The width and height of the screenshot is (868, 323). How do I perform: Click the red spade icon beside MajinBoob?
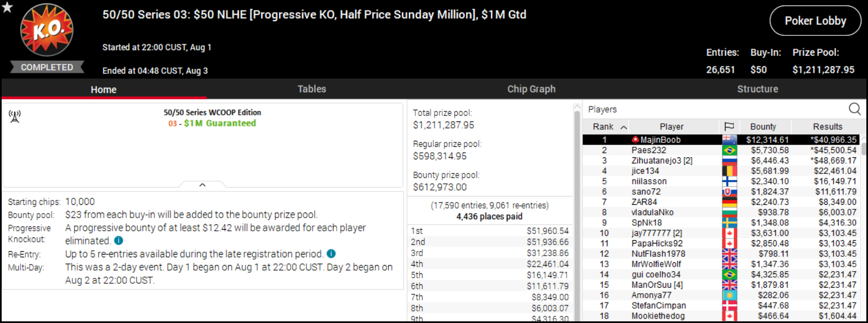click(x=635, y=140)
